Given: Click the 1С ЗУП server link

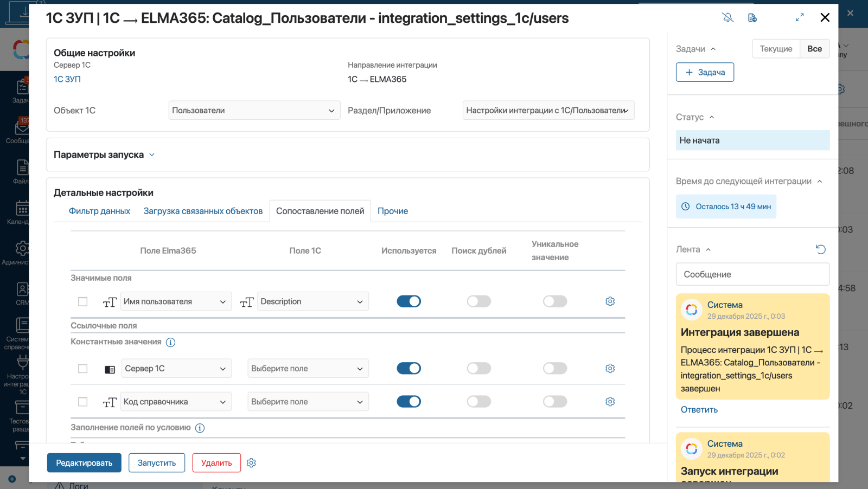Looking at the screenshot, I should (67, 79).
